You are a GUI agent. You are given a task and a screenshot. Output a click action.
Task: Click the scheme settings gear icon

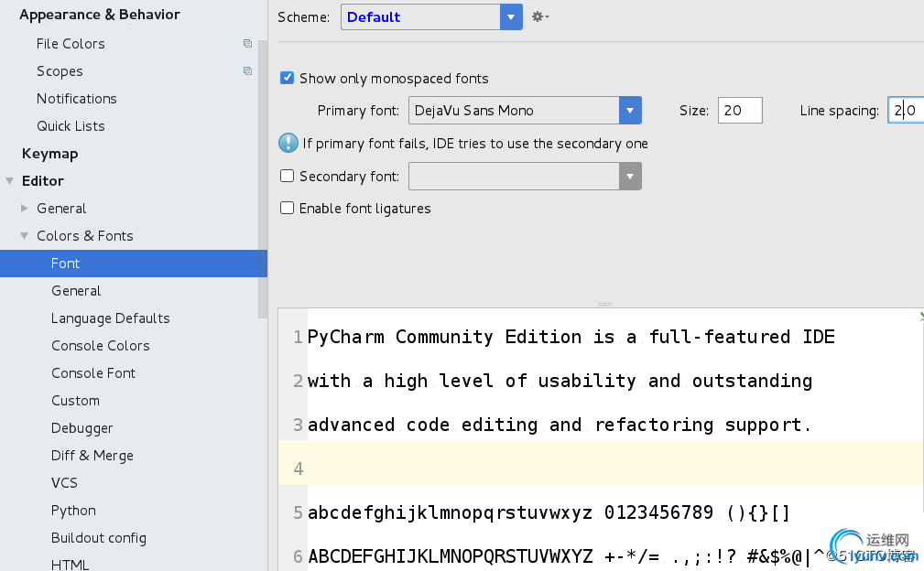click(539, 16)
